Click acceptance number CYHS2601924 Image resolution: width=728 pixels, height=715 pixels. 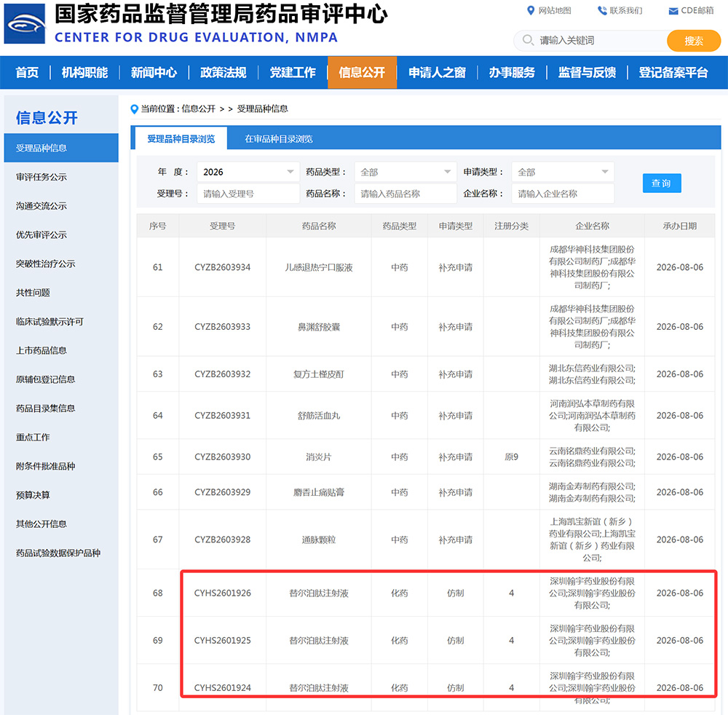(x=222, y=687)
